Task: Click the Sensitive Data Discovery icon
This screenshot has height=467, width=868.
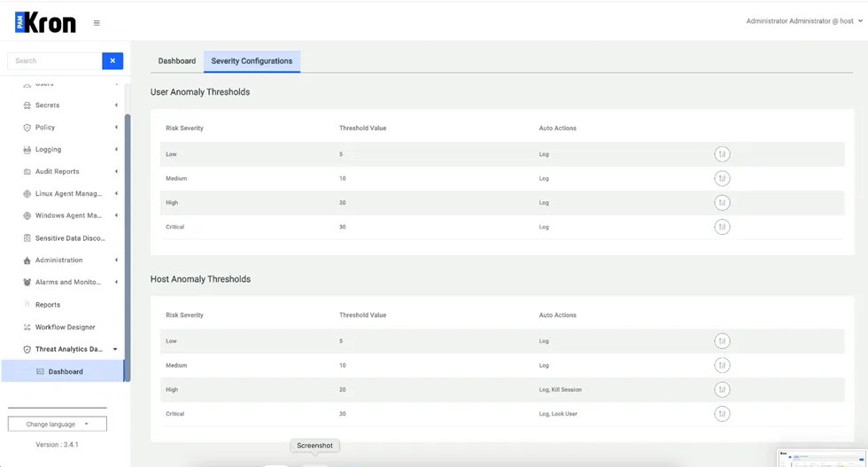Action: pos(27,238)
